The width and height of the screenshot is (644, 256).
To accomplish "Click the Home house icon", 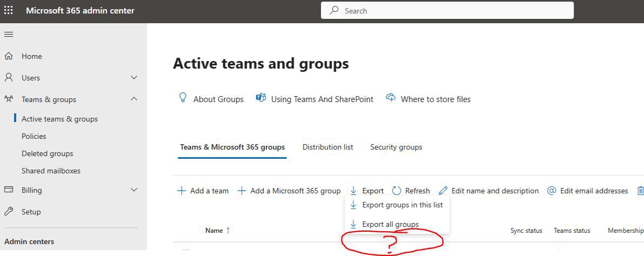I will tap(9, 56).
